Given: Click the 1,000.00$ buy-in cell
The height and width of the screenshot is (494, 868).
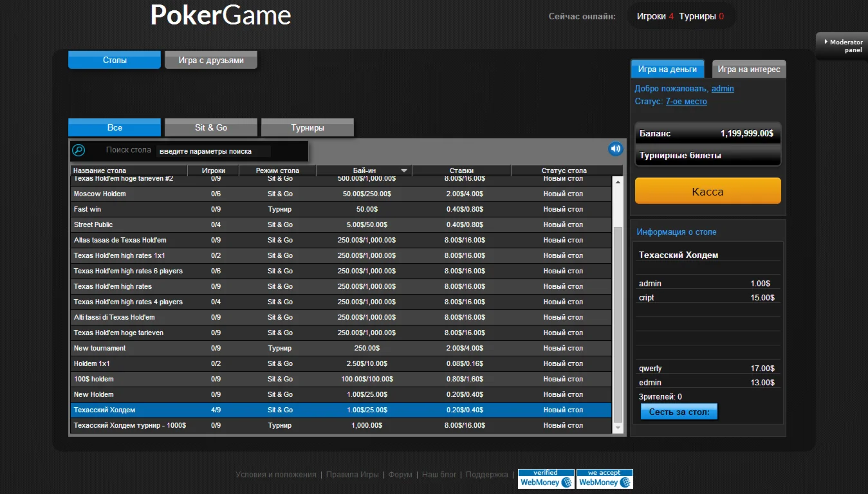Looking at the screenshot, I should pos(367,425).
